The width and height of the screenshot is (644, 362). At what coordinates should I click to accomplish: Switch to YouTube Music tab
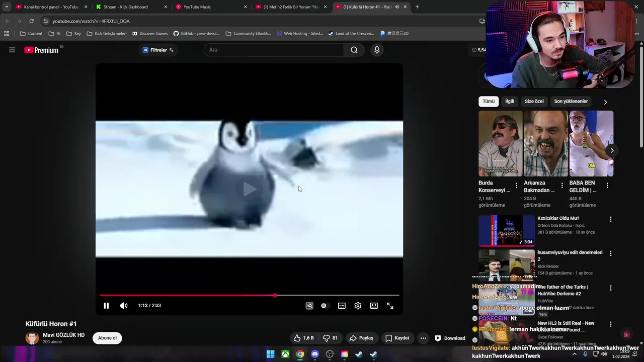pyautogui.click(x=210, y=7)
